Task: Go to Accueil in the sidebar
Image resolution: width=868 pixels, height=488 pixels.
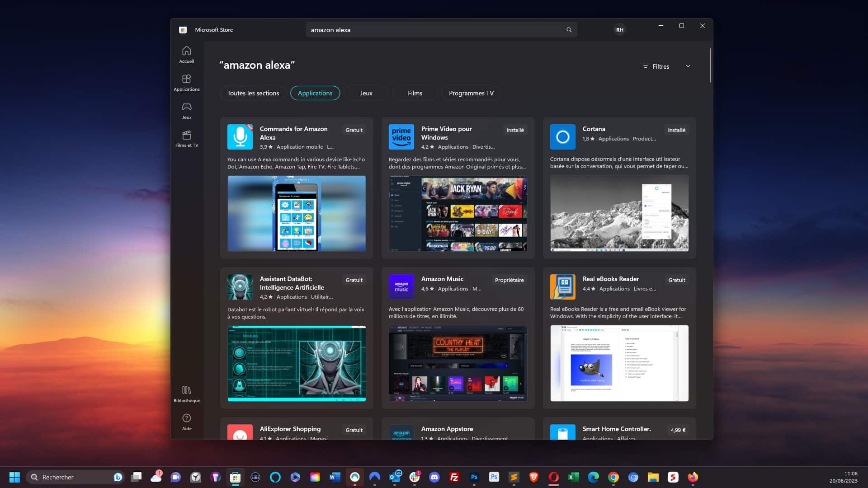Action: pos(186,54)
